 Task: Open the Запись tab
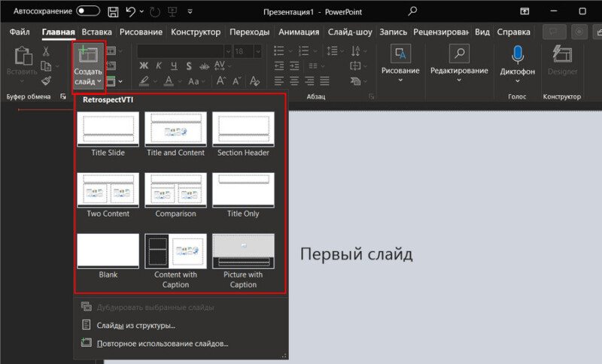393,32
